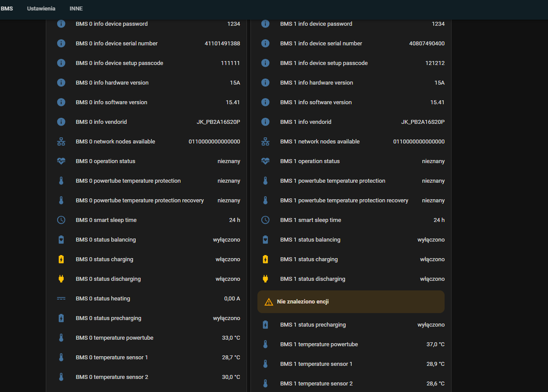Open 'BMS 1 status charging' entity label
Screen dimensions: 548x392
309,259
